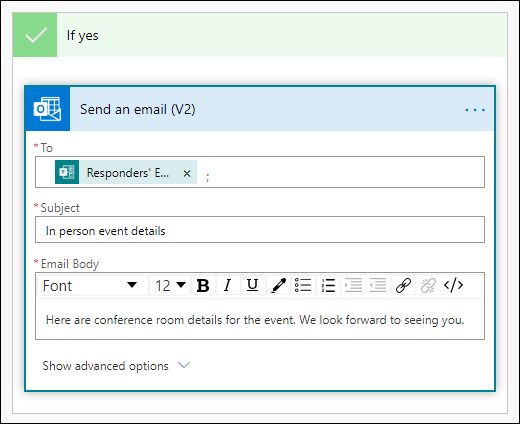The width and height of the screenshot is (520, 424).
Task: Click the Subject input field
Action: pyautogui.click(x=260, y=230)
